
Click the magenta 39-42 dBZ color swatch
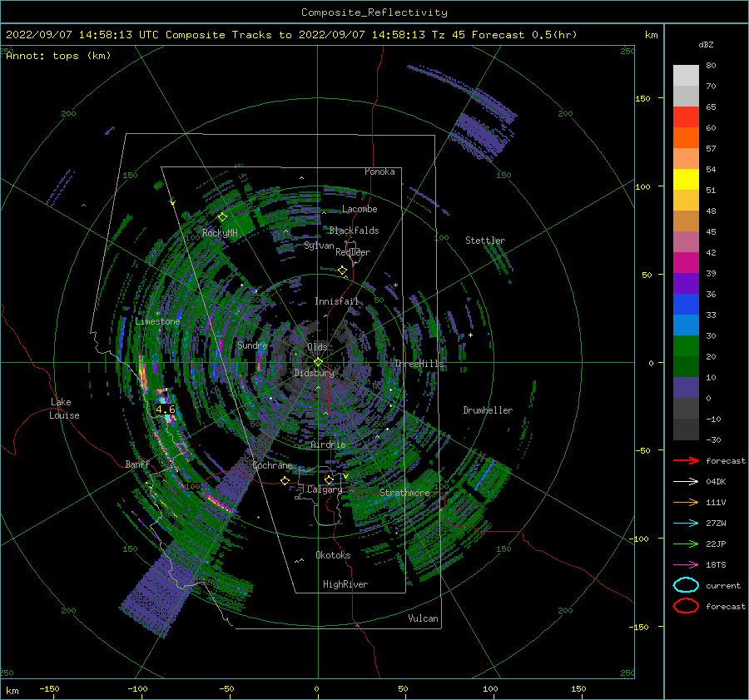pyautogui.click(x=686, y=263)
